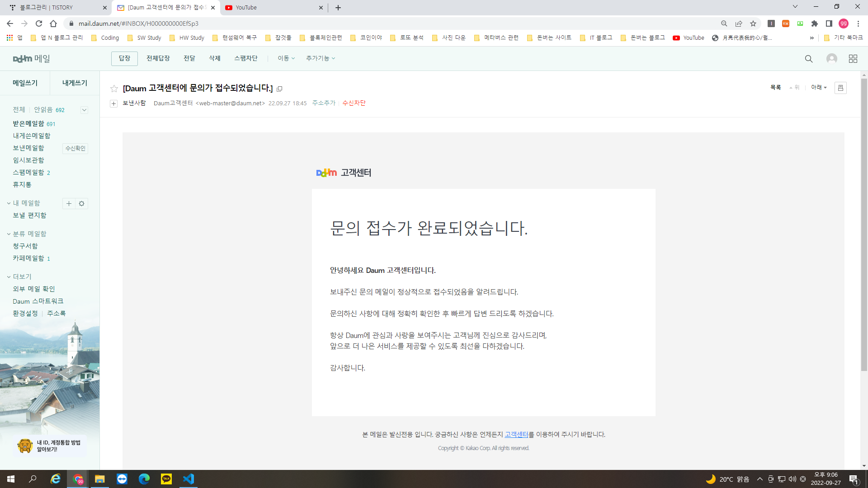The width and height of the screenshot is (868, 488).
Task: Bookmark this page star icon
Action: [753, 23]
